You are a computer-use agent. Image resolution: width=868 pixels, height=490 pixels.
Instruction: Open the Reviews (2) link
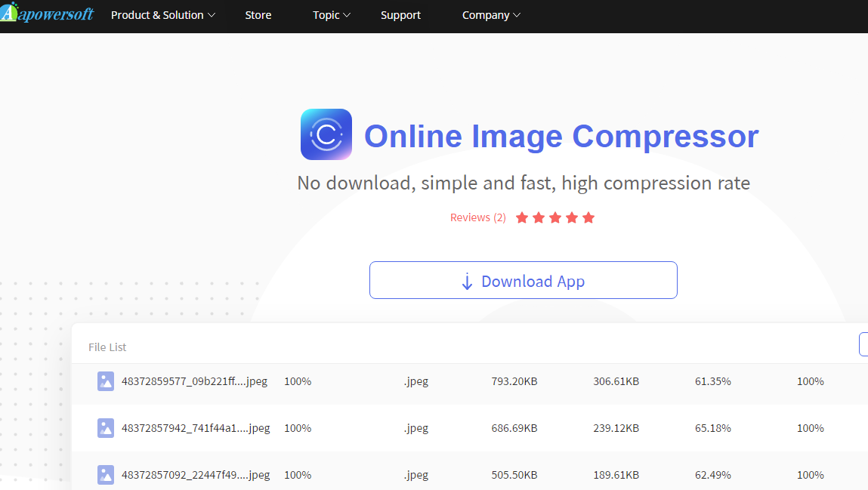coord(477,217)
